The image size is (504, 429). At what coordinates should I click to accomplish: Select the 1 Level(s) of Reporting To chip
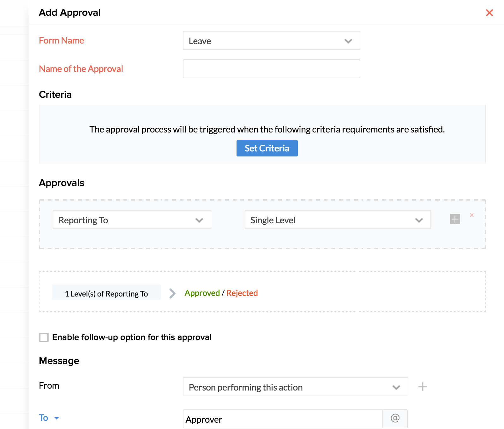(106, 294)
